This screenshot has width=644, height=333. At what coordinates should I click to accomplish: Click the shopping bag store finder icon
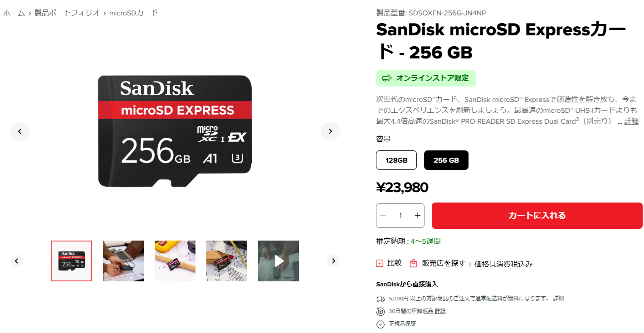pyautogui.click(x=413, y=263)
